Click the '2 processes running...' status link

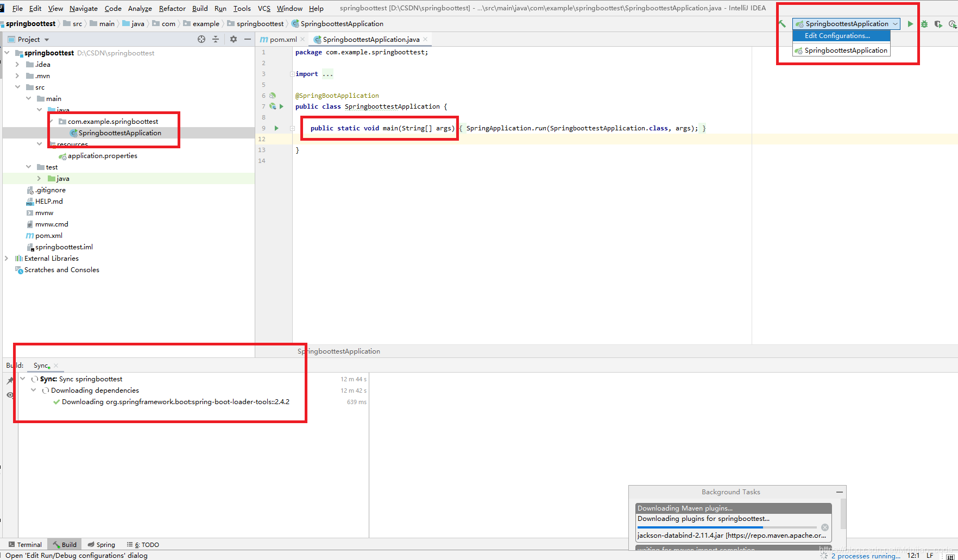click(x=865, y=556)
